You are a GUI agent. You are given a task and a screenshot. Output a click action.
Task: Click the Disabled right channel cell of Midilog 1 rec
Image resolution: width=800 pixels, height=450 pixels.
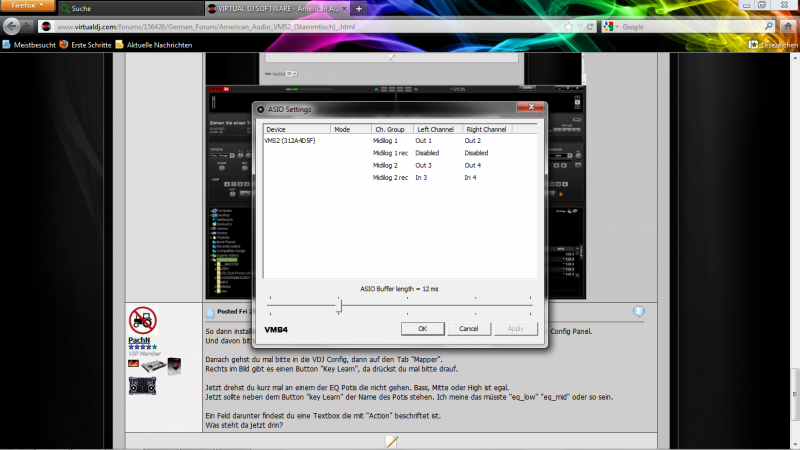click(476, 153)
